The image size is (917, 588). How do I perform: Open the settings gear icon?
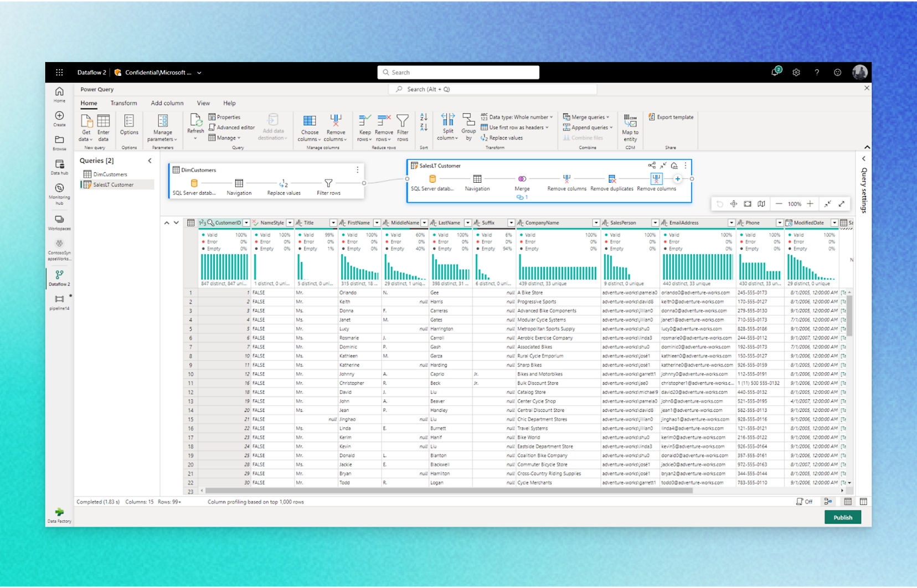tap(796, 73)
